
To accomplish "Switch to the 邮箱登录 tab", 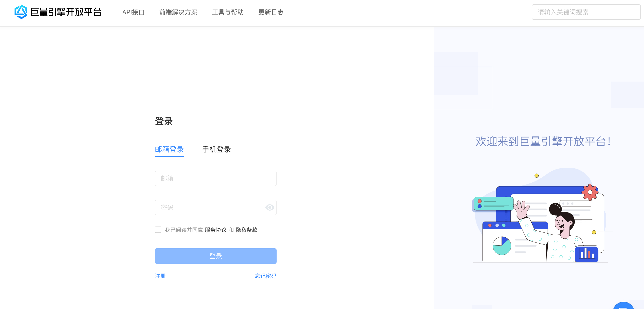I will (169, 149).
